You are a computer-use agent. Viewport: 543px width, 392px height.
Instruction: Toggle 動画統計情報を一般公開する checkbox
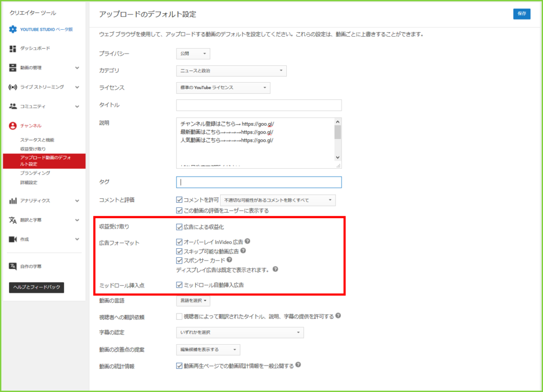point(179,366)
